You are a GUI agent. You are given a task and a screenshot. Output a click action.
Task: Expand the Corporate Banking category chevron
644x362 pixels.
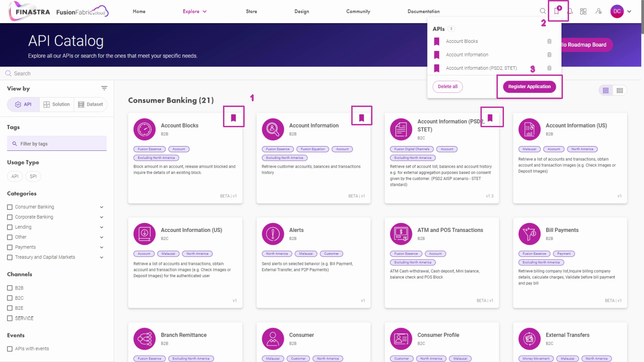tap(102, 217)
